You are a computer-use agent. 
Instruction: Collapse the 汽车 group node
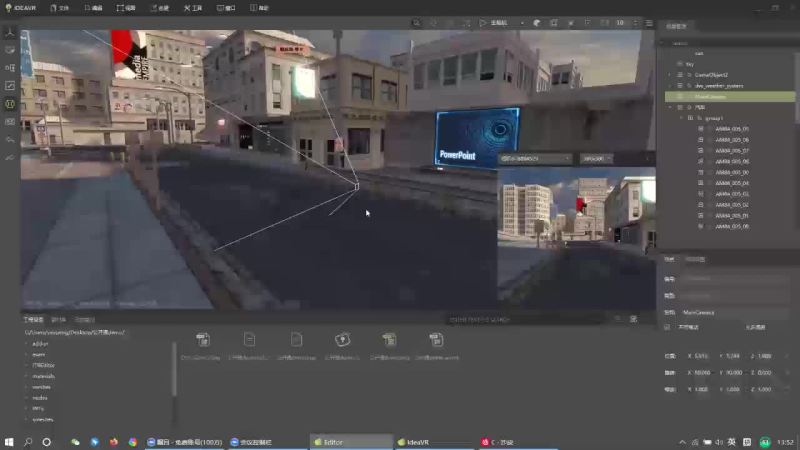(670, 107)
